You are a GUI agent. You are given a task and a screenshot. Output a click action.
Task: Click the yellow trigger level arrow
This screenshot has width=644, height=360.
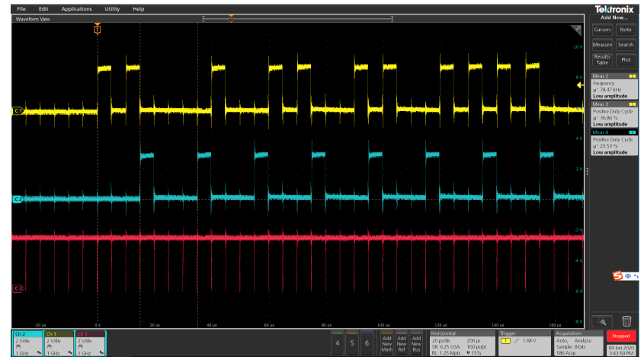(x=580, y=85)
